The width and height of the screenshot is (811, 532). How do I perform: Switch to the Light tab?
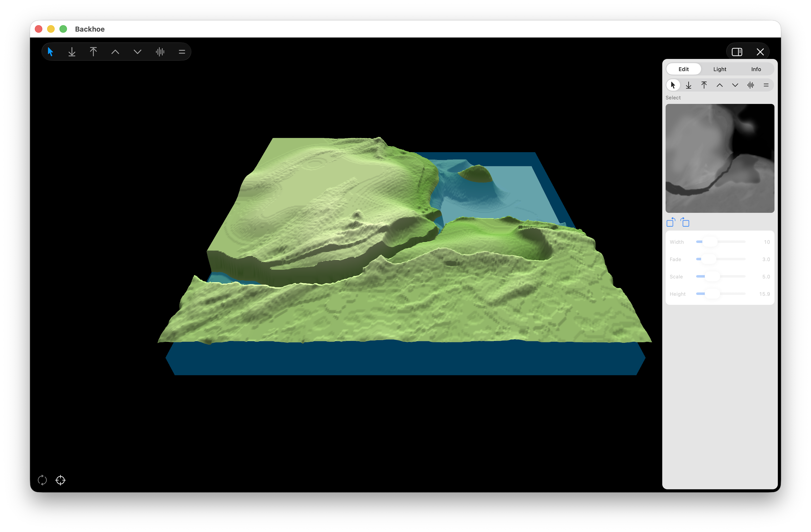click(x=720, y=69)
